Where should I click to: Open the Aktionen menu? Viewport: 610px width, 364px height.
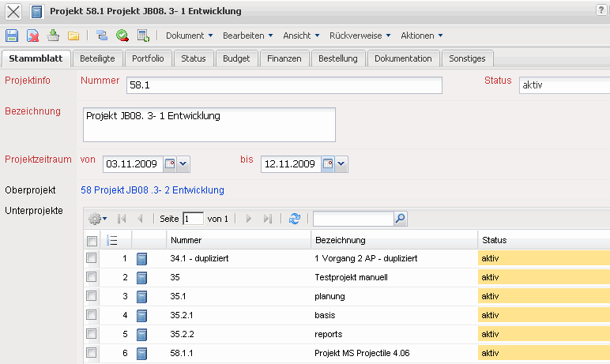pyautogui.click(x=421, y=36)
